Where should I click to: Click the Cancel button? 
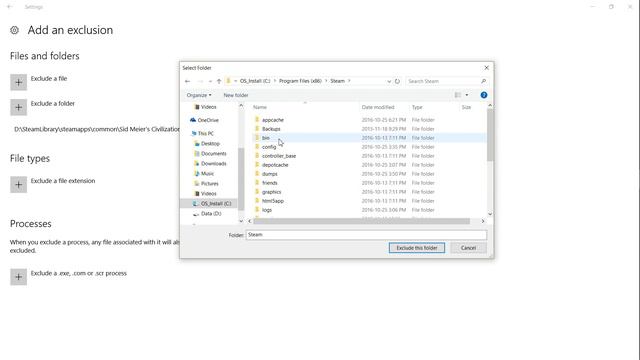(x=468, y=248)
